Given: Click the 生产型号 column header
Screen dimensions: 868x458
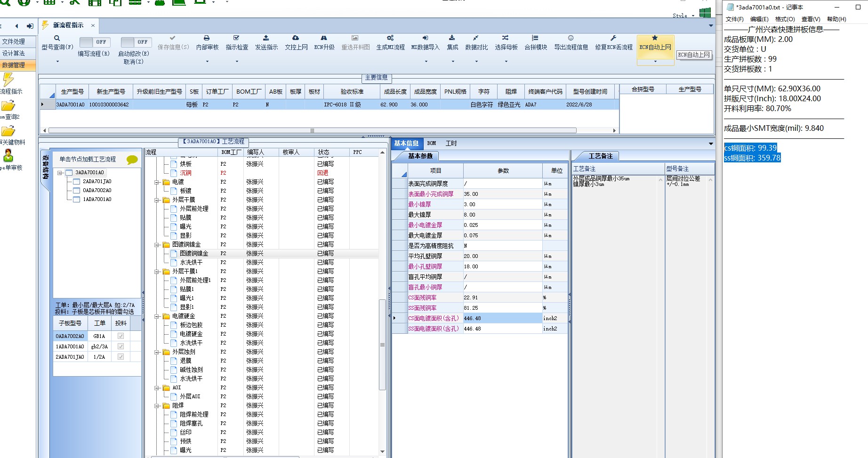Looking at the screenshot, I should (72, 92).
